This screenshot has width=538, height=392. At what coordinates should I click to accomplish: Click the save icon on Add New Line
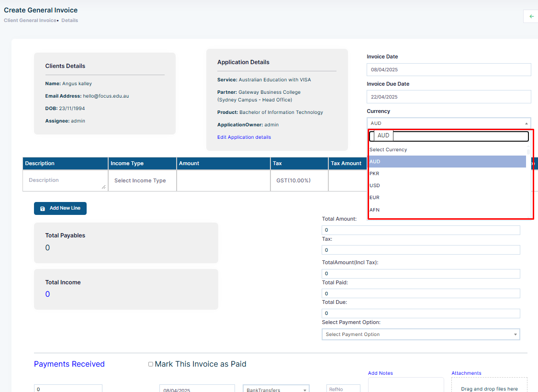[x=43, y=209]
